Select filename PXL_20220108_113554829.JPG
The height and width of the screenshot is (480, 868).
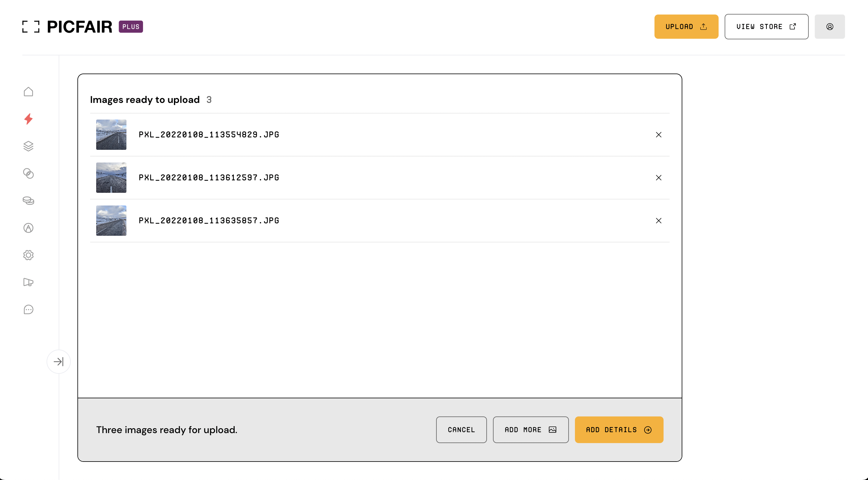[x=209, y=134]
